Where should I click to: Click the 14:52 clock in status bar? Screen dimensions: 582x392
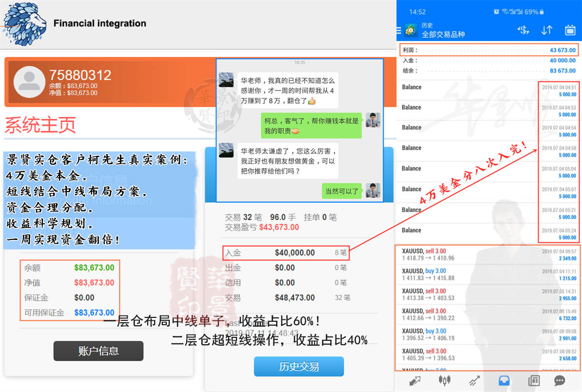pyautogui.click(x=417, y=12)
